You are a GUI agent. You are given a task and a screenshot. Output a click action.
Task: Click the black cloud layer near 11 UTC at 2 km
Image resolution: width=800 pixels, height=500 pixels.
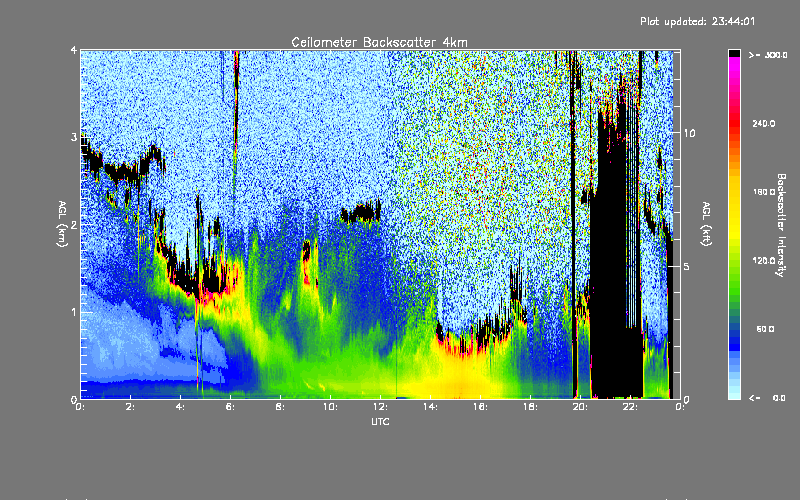point(361,213)
